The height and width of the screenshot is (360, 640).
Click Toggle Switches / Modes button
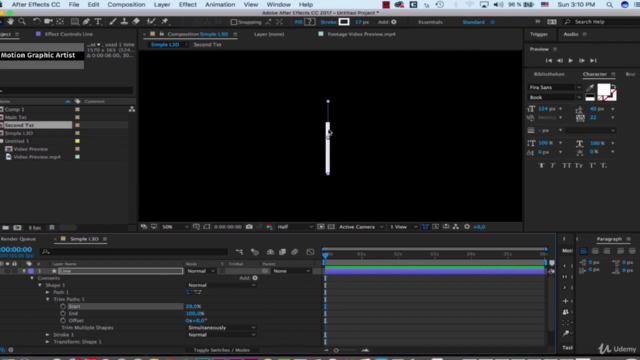coord(222,350)
